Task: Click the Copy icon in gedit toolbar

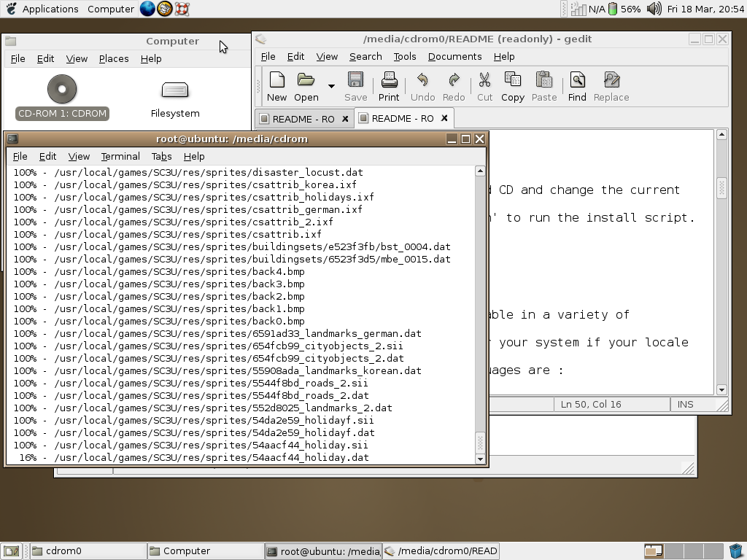Action: coord(512,86)
